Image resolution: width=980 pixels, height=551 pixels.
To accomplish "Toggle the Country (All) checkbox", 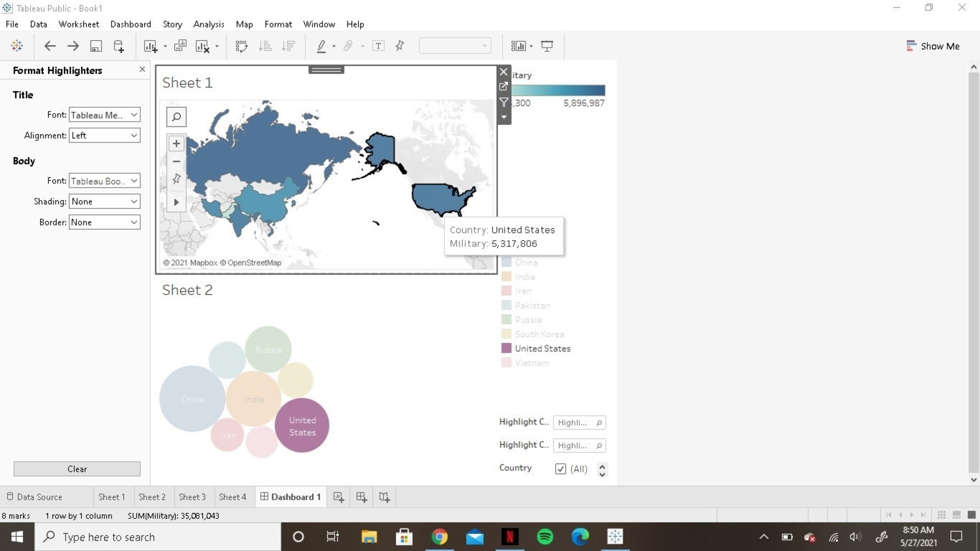I will click(560, 469).
